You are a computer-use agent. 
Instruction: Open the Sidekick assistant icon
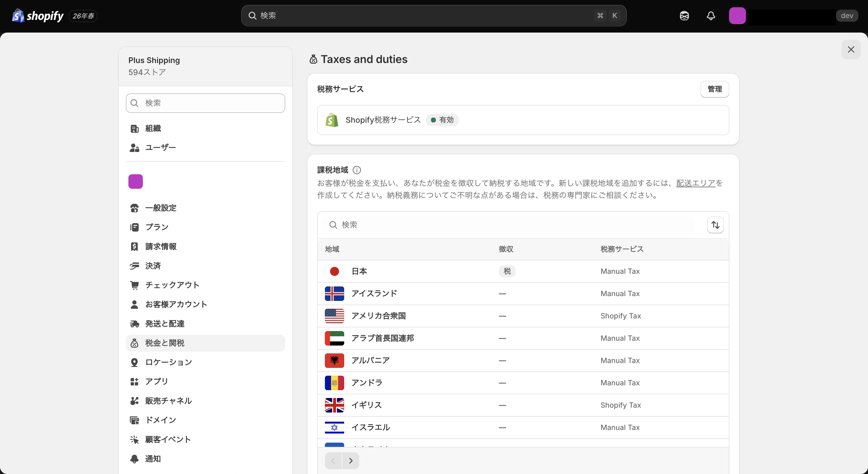point(684,16)
